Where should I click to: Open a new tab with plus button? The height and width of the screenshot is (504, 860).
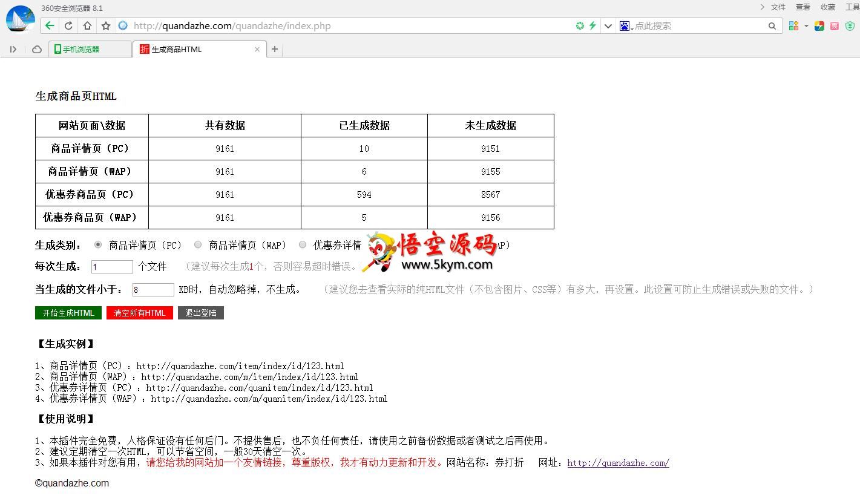point(275,50)
